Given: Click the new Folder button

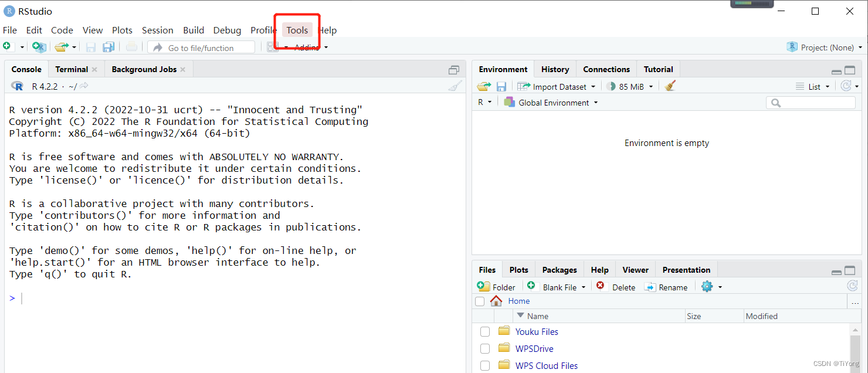Looking at the screenshot, I should click(x=496, y=287).
